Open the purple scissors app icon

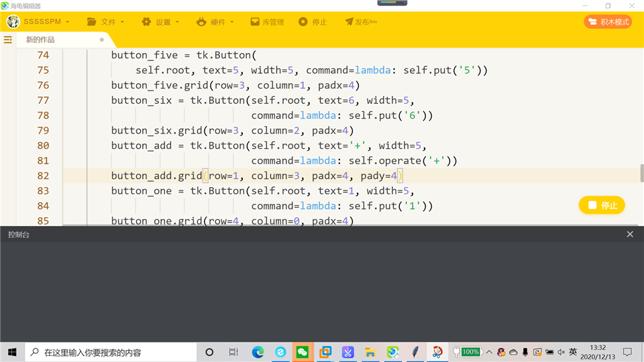pyautogui.click(x=347, y=352)
